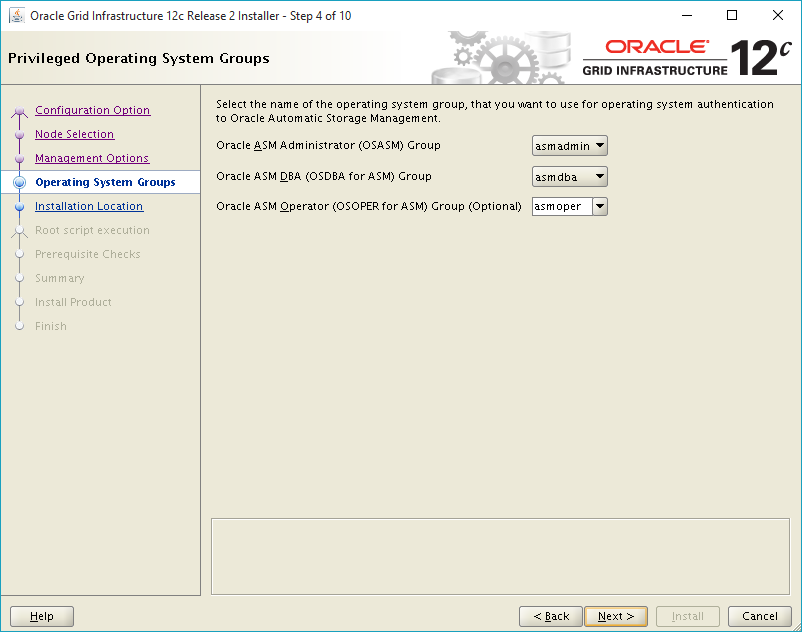Viewport: 802px width, 632px height.
Task: Minimize the installer window
Action: 687,15
